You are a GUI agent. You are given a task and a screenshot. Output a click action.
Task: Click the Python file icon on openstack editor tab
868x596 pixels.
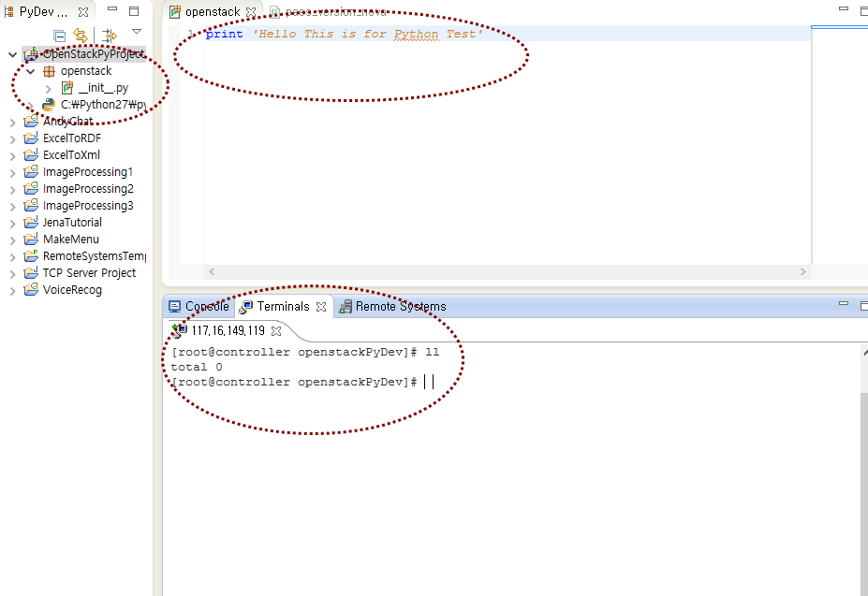pos(174,12)
